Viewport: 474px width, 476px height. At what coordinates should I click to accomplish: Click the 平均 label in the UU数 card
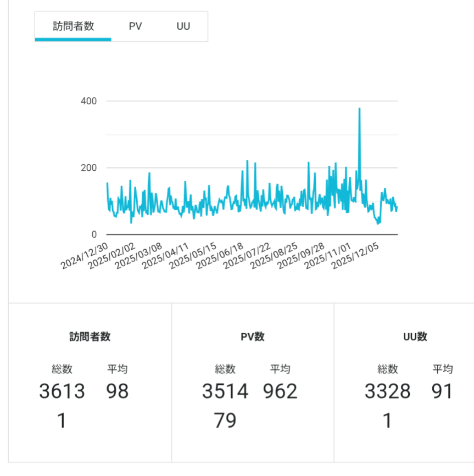click(x=442, y=369)
